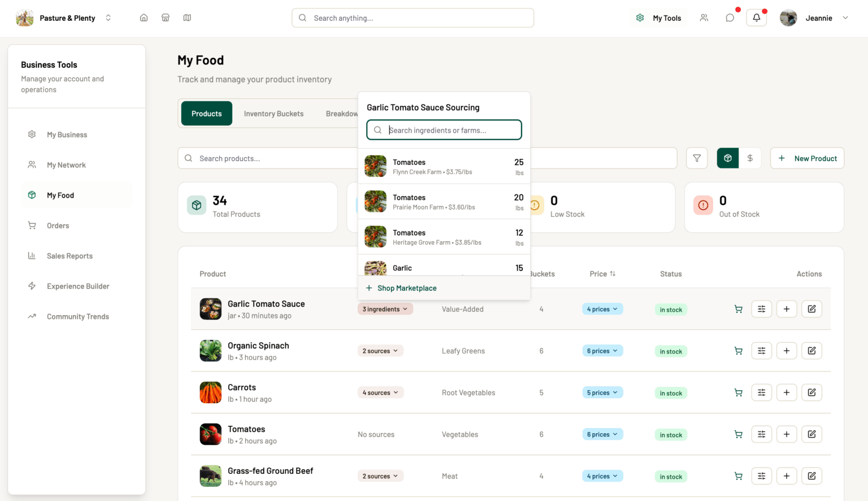Click the edit icon for Garlic Tomato Sauce
868x501 pixels.
pos(811,309)
